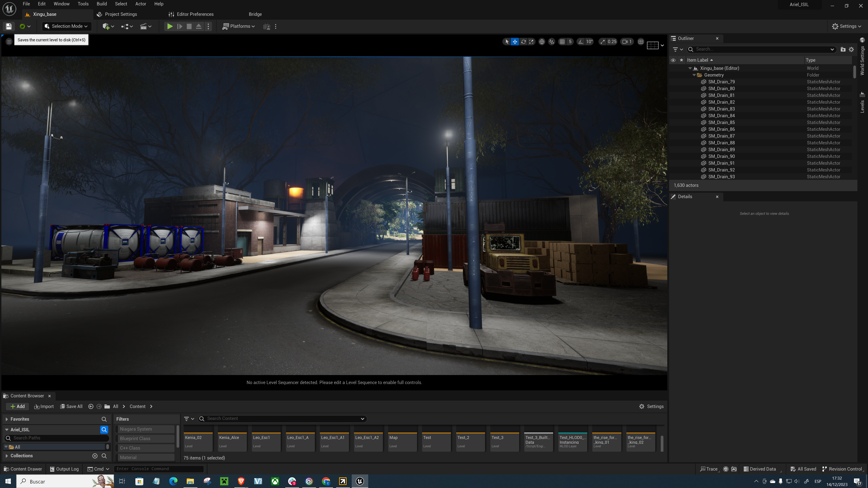The height and width of the screenshot is (488, 868).
Task: Choose the Scale objects tool
Action: coord(531,42)
